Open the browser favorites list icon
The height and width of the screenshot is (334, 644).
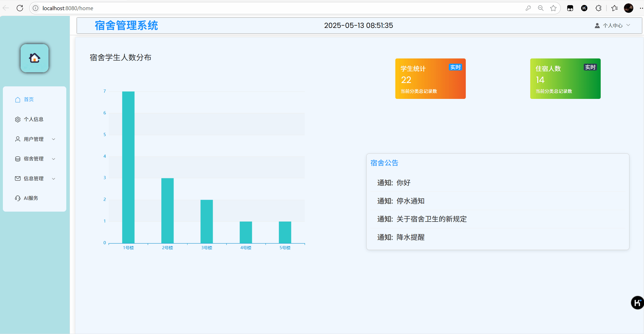pos(615,8)
